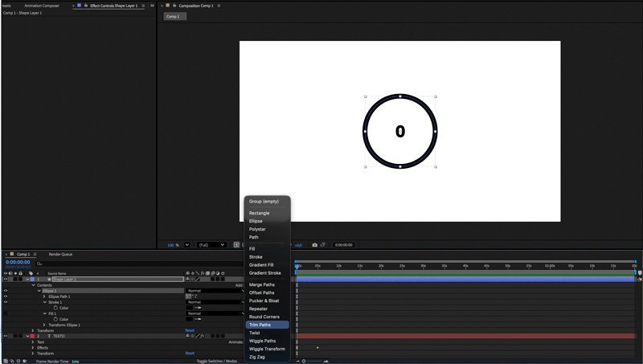
Task: Open the (Full) resolution dropdown
Action: click(x=211, y=245)
